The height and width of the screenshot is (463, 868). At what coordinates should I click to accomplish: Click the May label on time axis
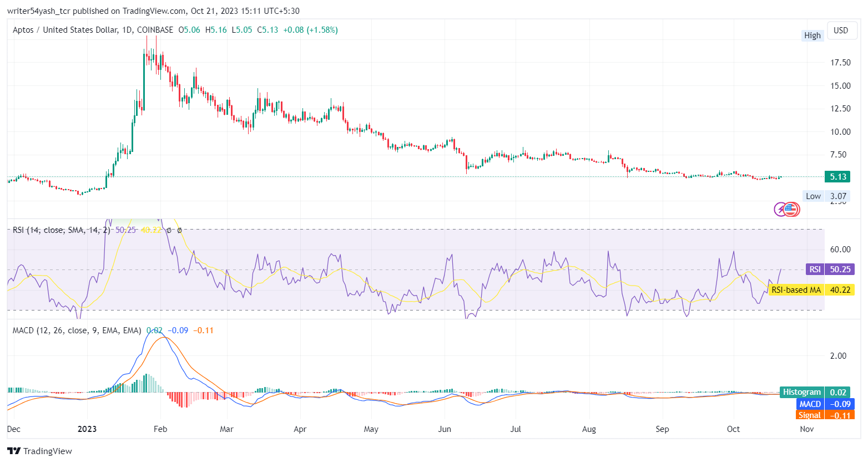click(x=371, y=429)
